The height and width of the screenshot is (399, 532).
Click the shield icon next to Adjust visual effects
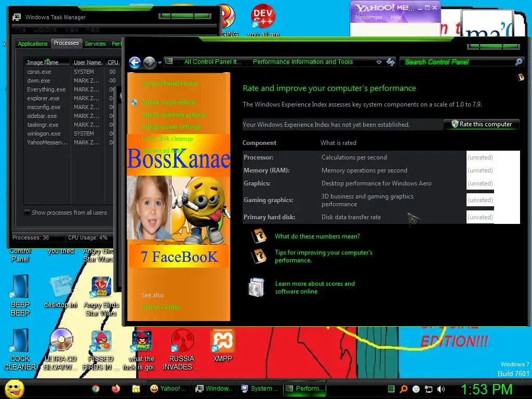click(x=134, y=102)
